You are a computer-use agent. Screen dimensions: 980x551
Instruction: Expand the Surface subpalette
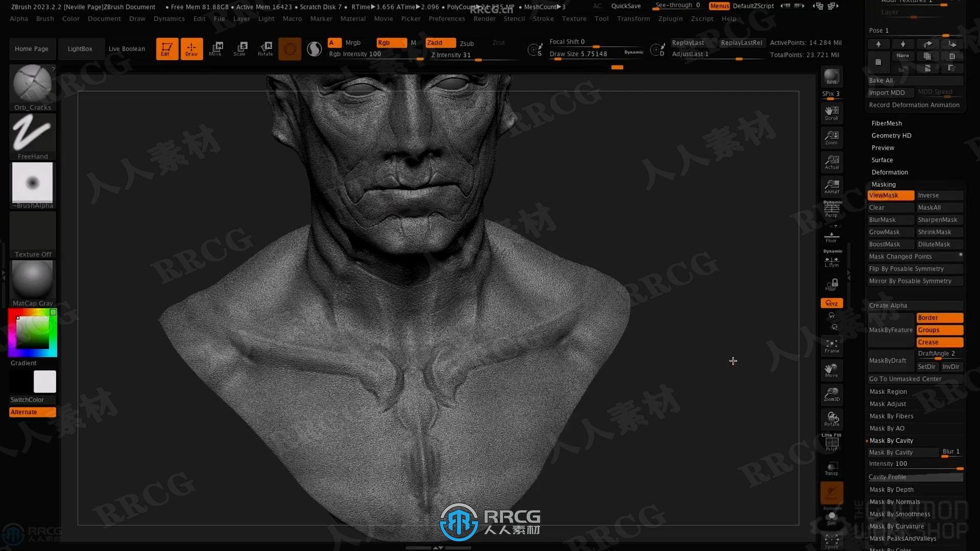(882, 160)
